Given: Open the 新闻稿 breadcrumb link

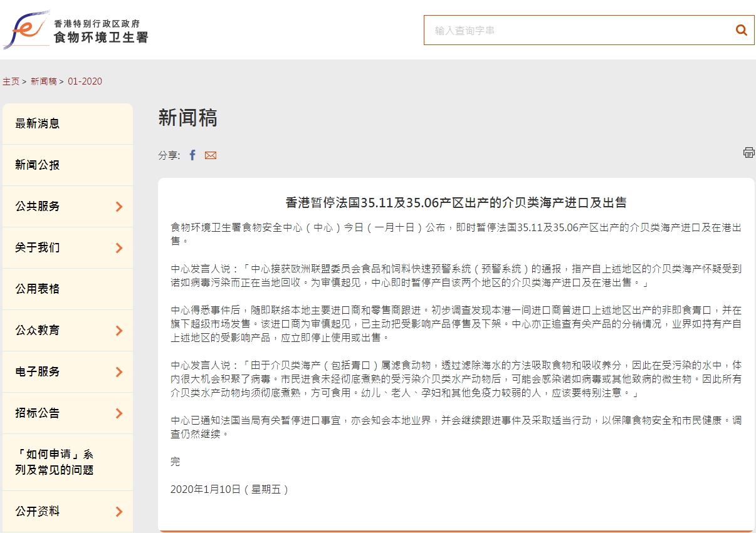Looking at the screenshot, I should (44, 81).
